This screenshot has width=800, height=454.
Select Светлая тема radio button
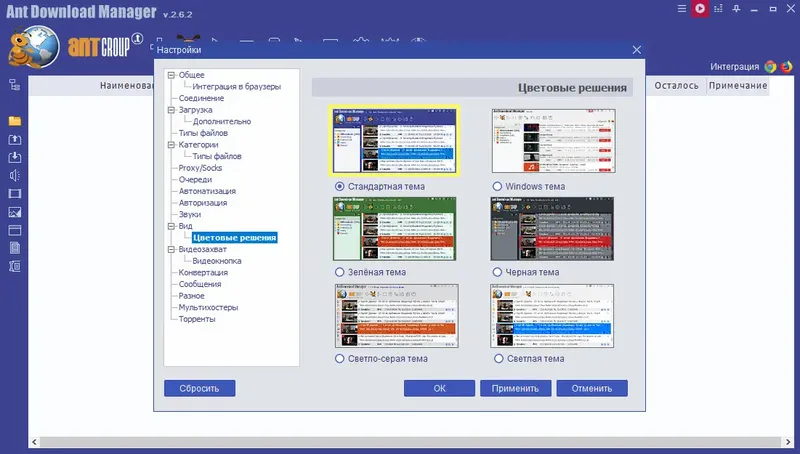click(x=498, y=359)
